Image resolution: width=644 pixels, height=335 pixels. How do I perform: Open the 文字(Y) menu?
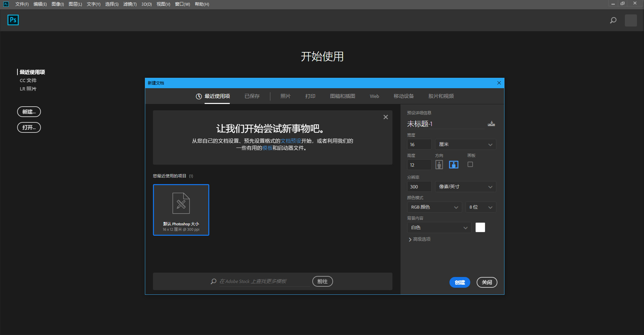(94, 4)
